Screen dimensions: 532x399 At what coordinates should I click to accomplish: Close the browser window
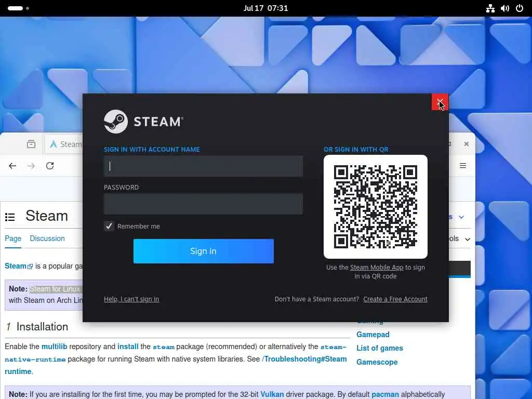(467, 144)
